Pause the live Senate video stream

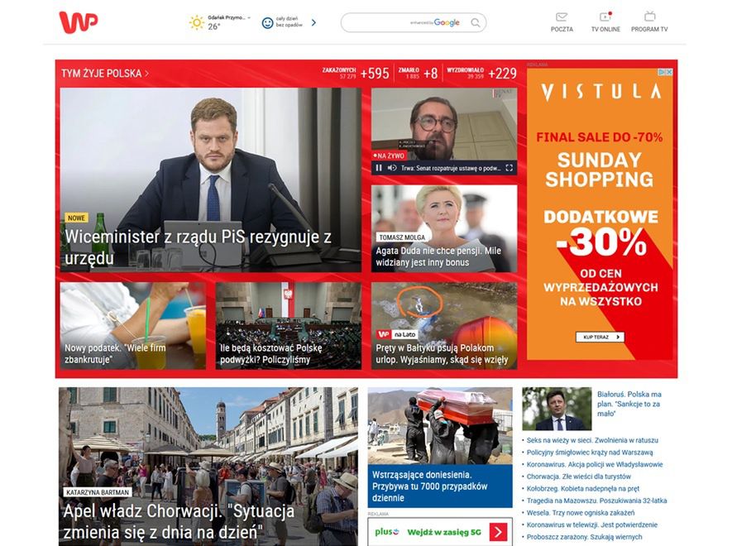pos(379,168)
